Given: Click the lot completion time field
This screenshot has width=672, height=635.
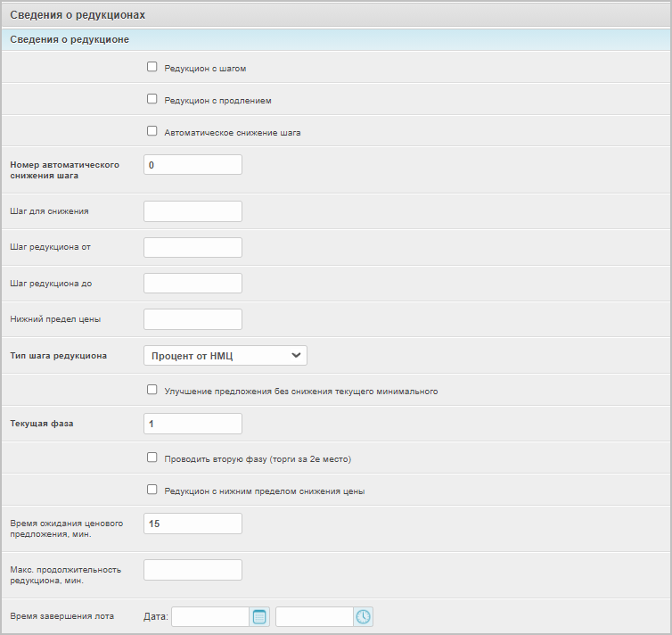Looking at the screenshot, I should point(315,616).
